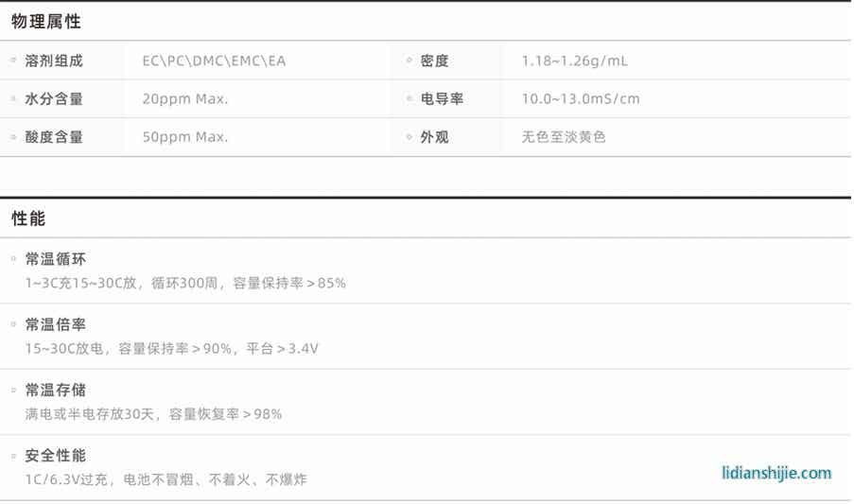Click the 常温存储 item title
854x504 pixels.
(56, 390)
